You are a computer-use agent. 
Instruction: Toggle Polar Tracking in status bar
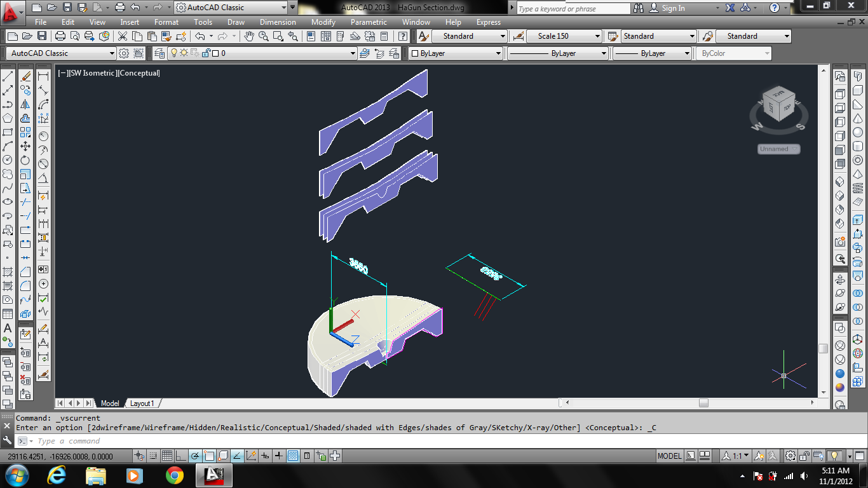coord(194,456)
